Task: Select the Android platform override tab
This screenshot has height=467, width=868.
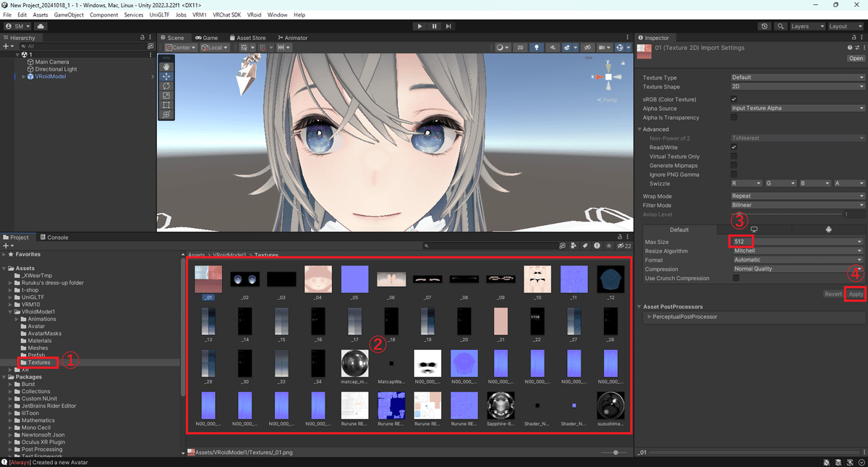Action: [x=828, y=230]
